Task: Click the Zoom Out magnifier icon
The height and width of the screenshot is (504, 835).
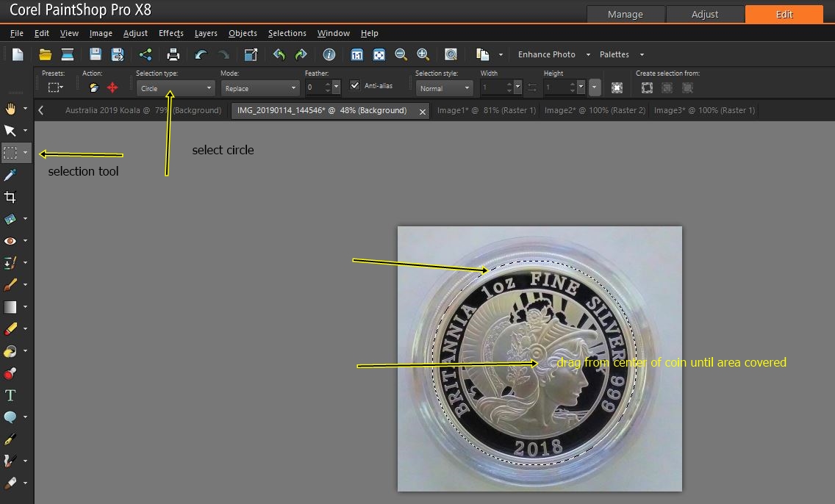Action: 401,54
